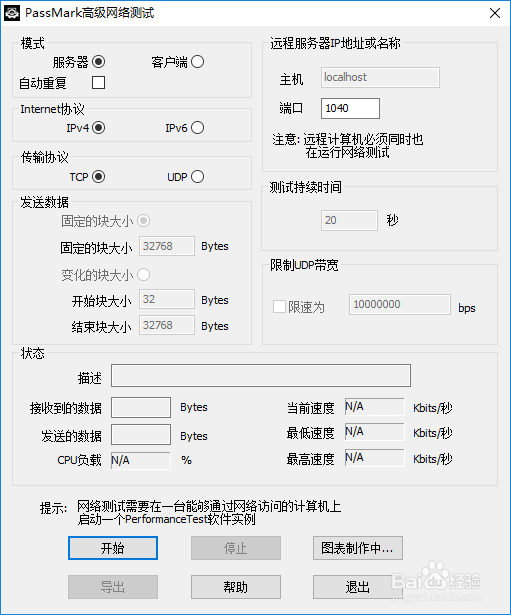Open 图表制作中... charting button

tap(358, 548)
